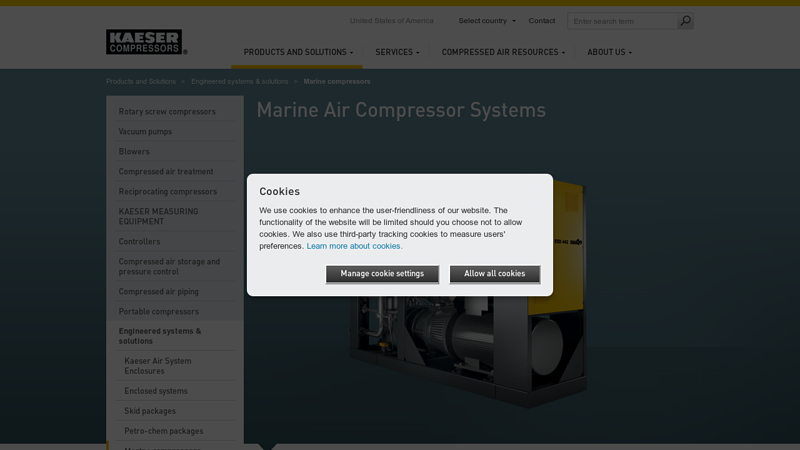
Task: Expand the About Us menu
Action: point(609,52)
